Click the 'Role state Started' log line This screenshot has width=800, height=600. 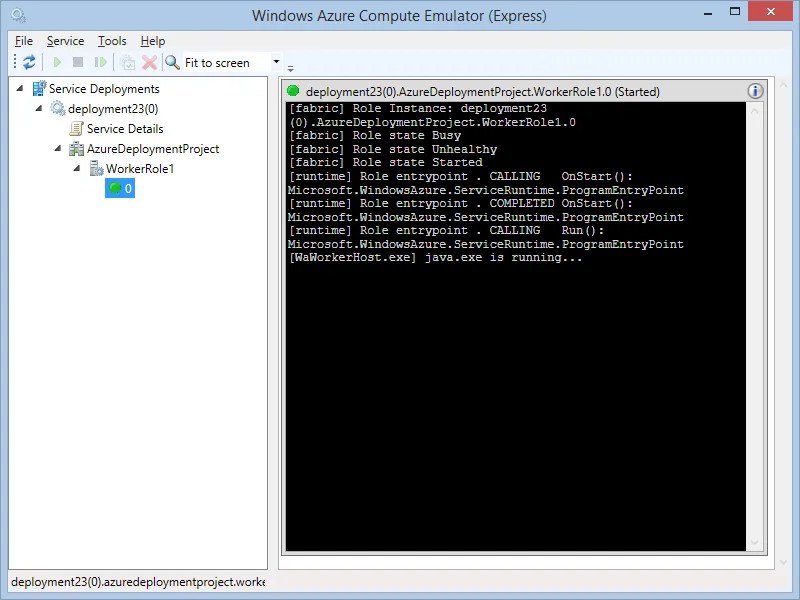pos(385,162)
